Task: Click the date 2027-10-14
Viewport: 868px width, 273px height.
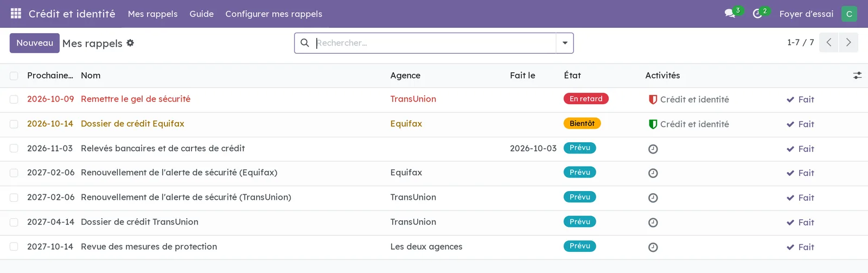Action: 50,246
